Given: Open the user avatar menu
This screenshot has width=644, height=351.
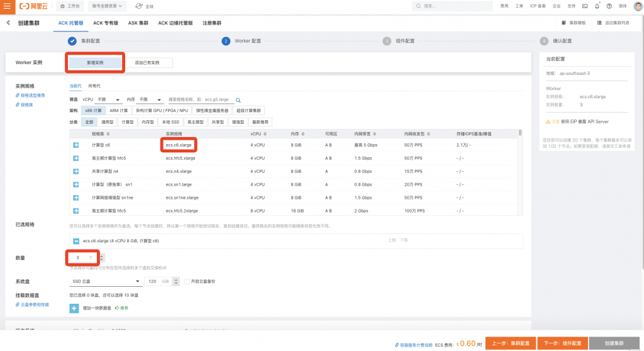Looking at the screenshot, I should [x=638, y=6].
